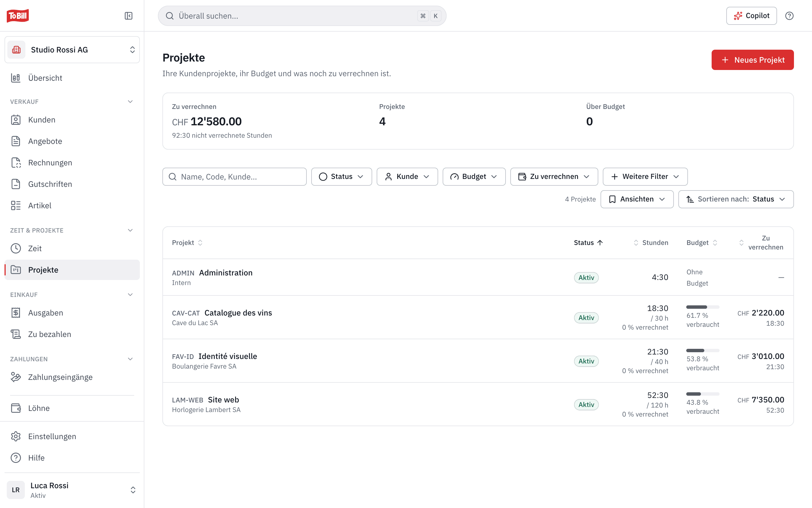812x508 pixels.
Task: Click the Einstellungen gear icon
Action: pos(16,436)
